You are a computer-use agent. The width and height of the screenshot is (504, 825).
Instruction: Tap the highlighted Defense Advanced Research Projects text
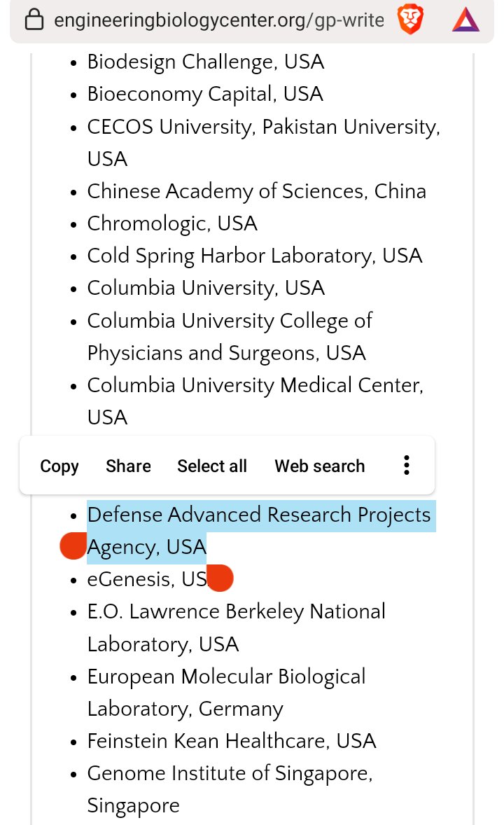pos(259,515)
